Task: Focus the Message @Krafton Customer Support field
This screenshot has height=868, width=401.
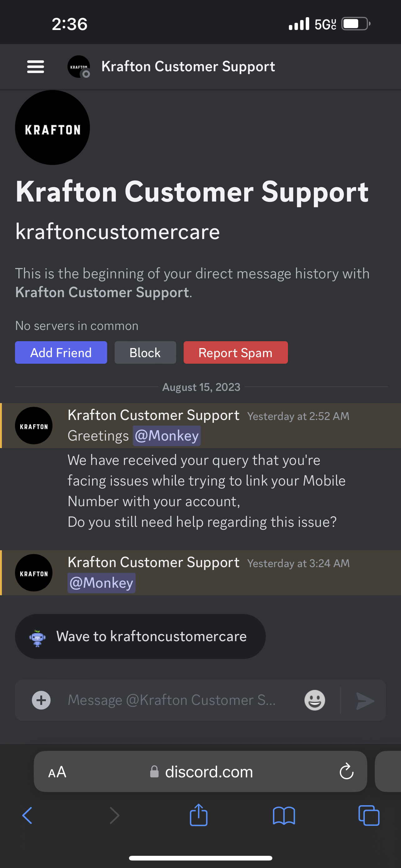Action: [172, 700]
